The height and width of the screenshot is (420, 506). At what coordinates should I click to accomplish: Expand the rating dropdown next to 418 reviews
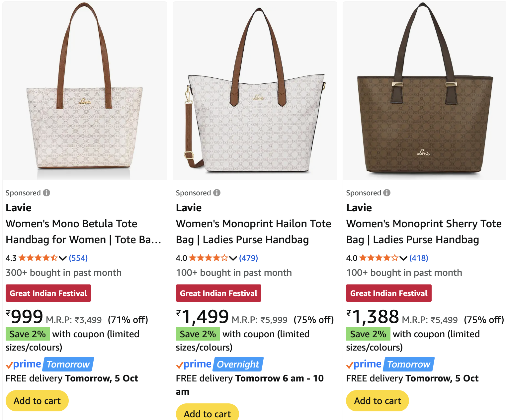[x=403, y=258]
